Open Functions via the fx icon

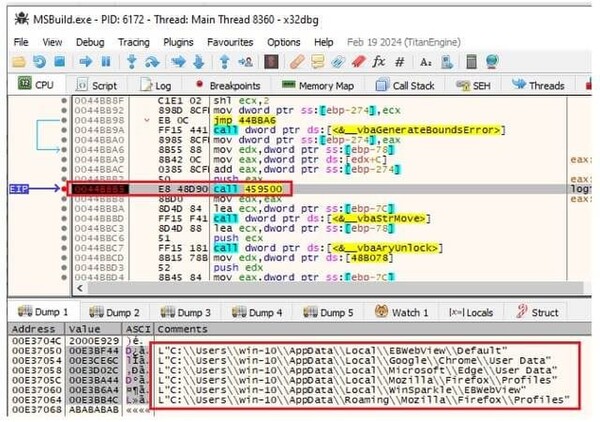(379, 61)
